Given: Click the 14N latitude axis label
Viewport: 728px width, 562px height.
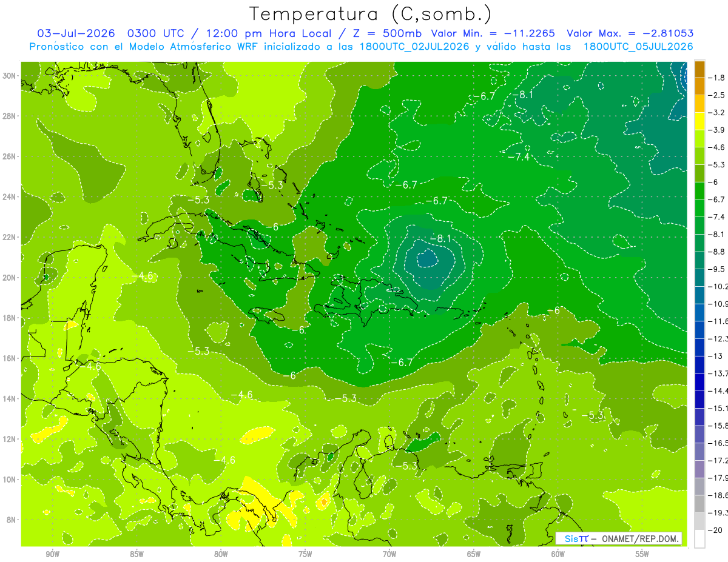Looking at the screenshot, I should (10, 398).
